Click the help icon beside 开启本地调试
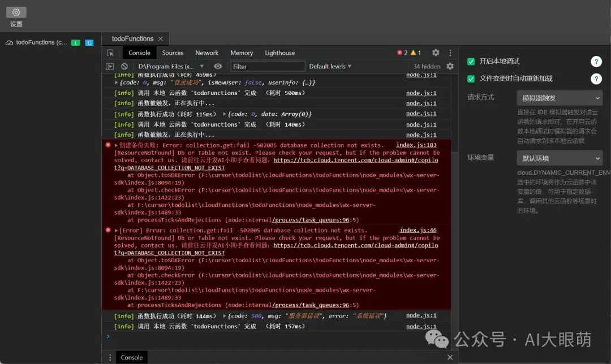The width and height of the screenshot is (611, 364). click(x=596, y=62)
